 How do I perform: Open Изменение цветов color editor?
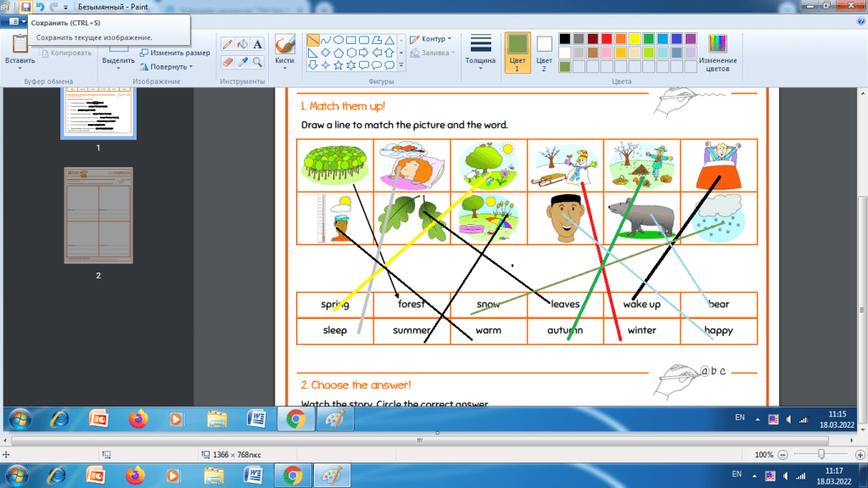718,51
